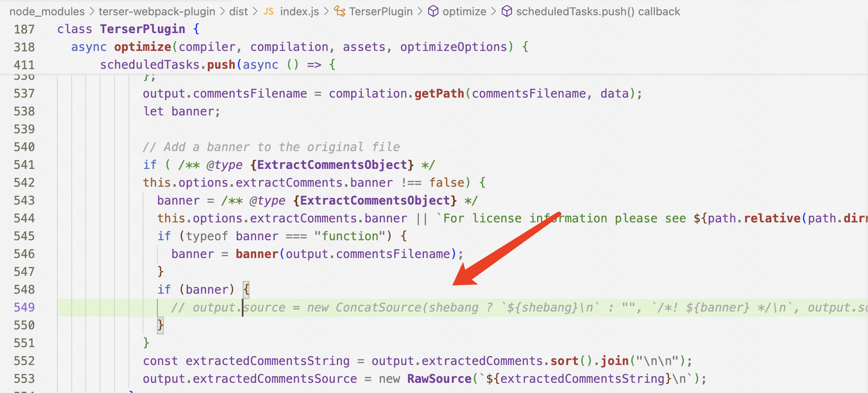Click closing brace on line 550
The height and width of the screenshot is (393, 868).
click(160, 325)
